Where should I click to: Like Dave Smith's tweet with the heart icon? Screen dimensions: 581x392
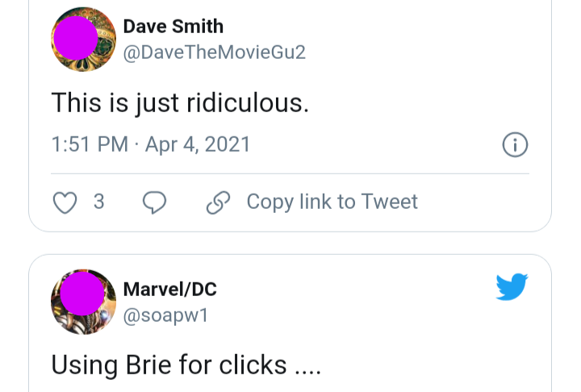(64, 202)
